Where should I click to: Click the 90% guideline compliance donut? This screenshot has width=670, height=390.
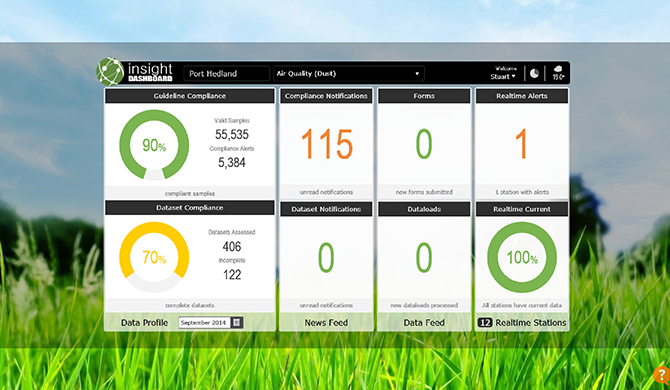[154, 145]
